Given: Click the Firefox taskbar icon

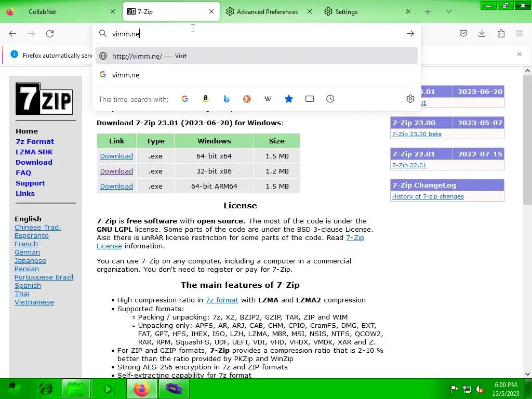Looking at the screenshot, I should point(141,389).
